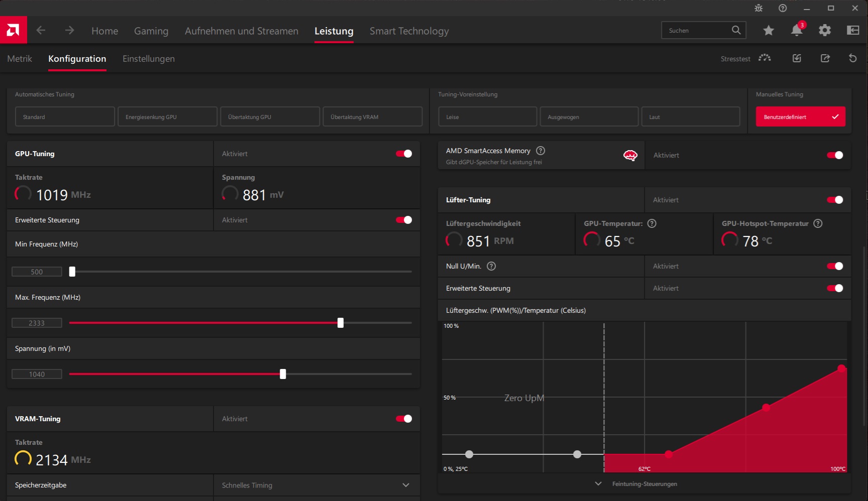Toggle AMD SmartAccess Memory off
The width and height of the screenshot is (868, 501).
835,155
